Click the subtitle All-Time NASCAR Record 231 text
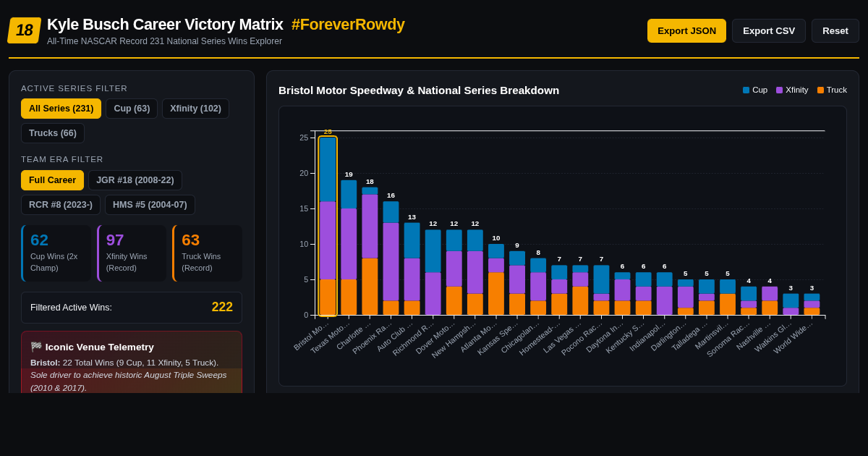 coord(164,41)
